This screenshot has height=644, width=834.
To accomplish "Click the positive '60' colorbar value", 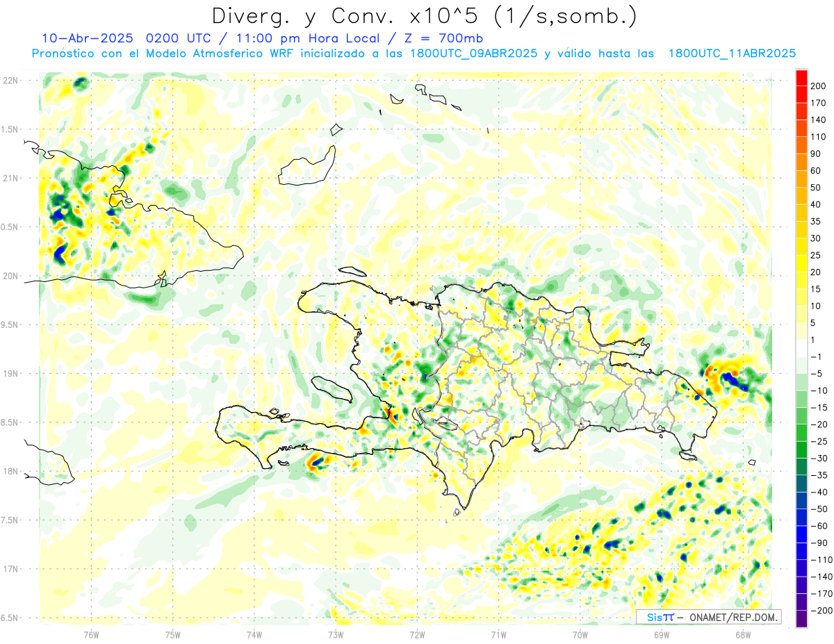I will (x=816, y=170).
